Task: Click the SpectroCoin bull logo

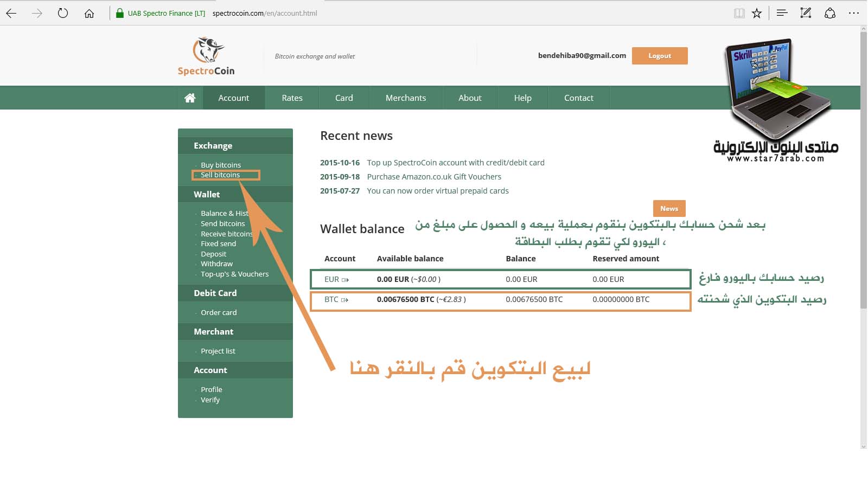Action: pyautogui.click(x=206, y=56)
